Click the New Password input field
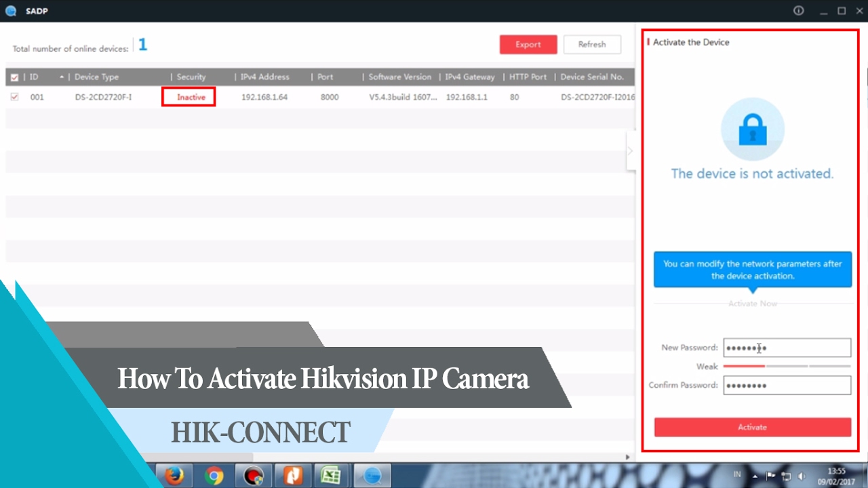 [787, 348]
